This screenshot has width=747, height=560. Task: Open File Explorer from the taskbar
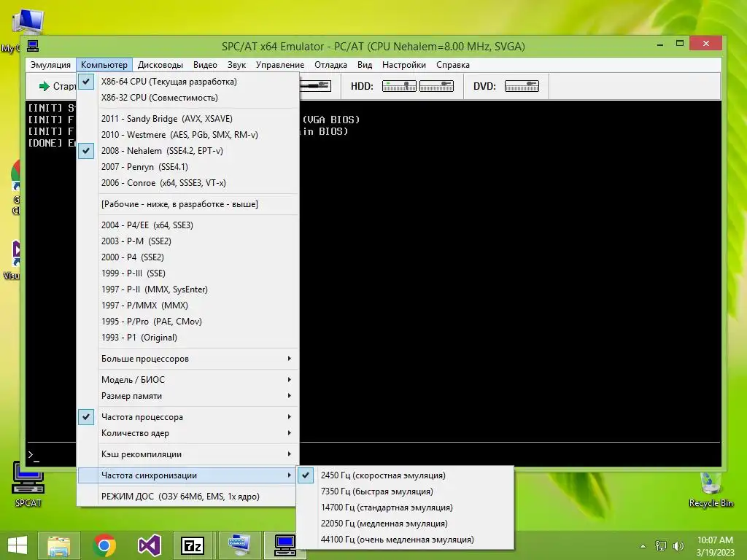pyautogui.click(x=59, y=545)
